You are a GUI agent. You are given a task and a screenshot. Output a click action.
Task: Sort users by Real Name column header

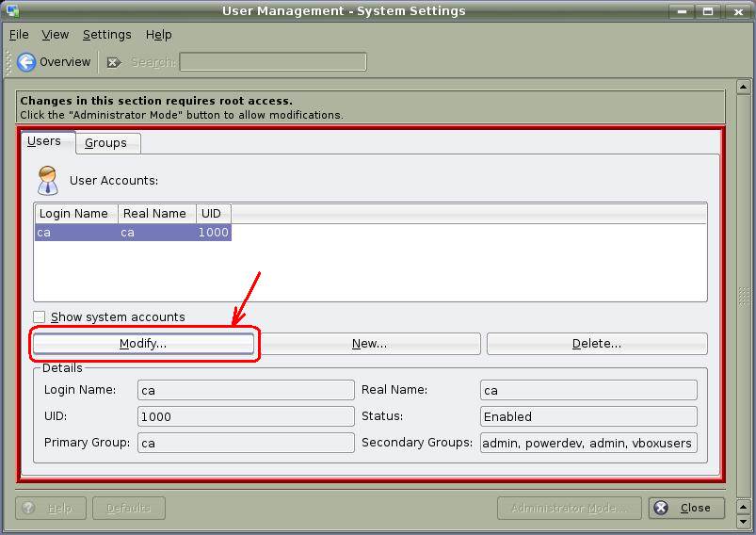point(156,214)
